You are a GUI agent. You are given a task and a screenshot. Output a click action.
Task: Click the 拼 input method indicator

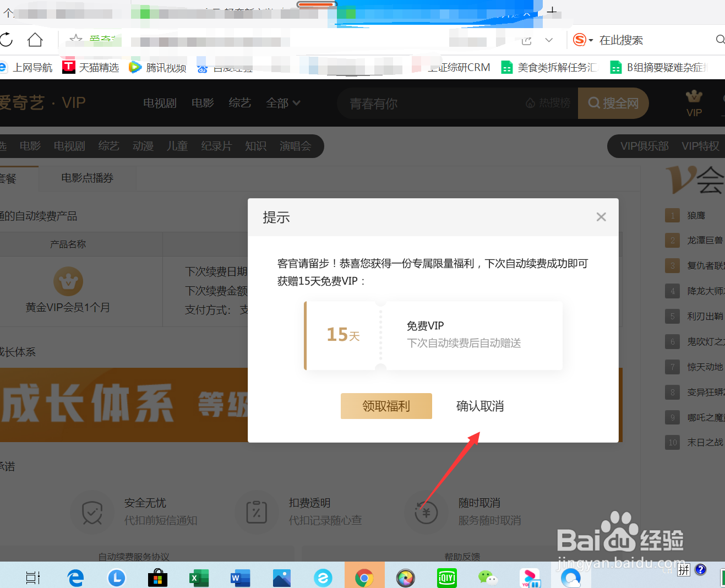click(x=684, y=570)
